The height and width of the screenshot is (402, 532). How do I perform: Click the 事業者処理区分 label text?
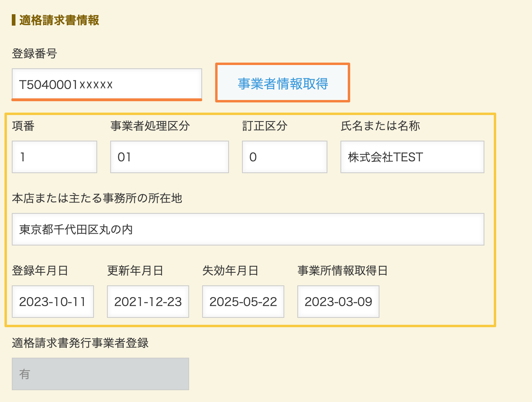150,126
